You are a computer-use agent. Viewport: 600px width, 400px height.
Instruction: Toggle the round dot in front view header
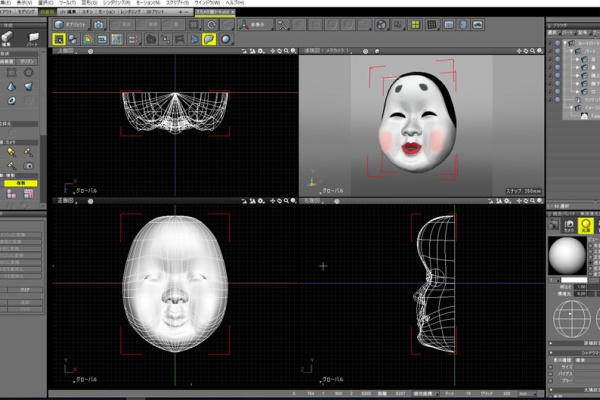pyautogui.click(x=90, y=201)
